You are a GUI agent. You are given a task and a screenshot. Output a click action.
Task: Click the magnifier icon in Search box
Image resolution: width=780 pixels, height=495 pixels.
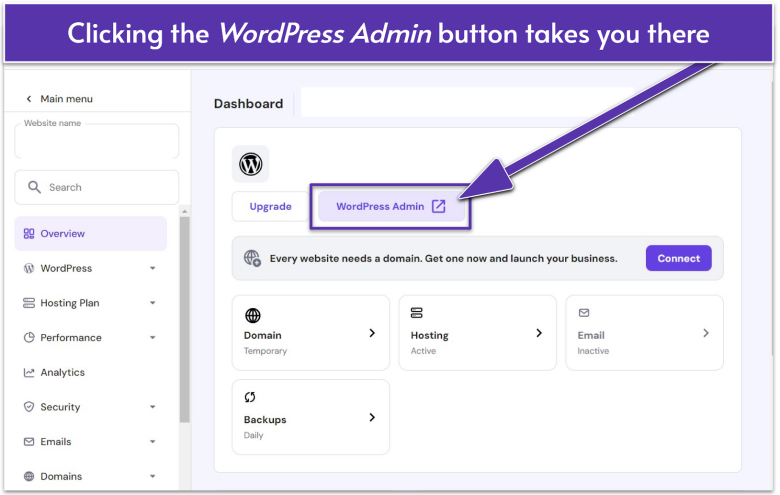tap(34, 187)
